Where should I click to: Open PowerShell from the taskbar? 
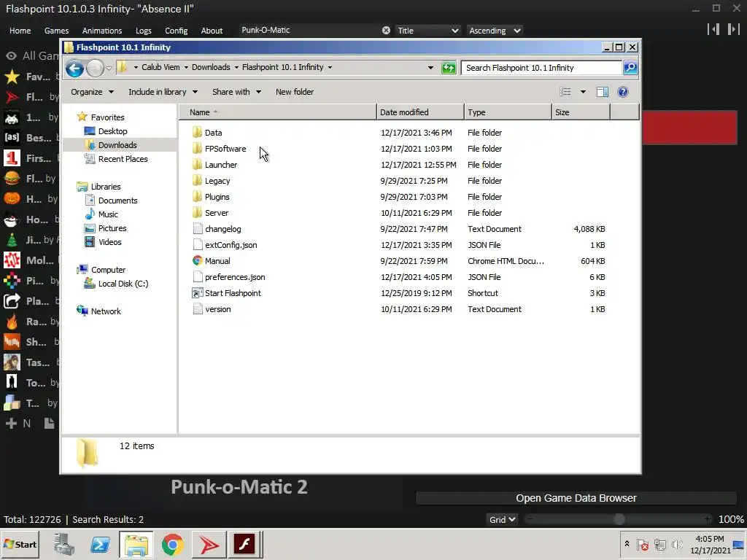(x=100, y=544)
